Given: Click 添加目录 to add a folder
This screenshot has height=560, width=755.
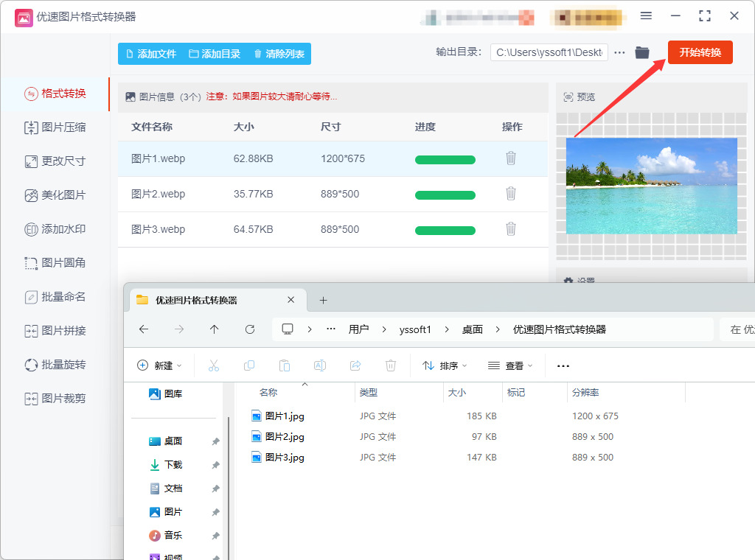Looking at the screenshot, I should (215, 54).
